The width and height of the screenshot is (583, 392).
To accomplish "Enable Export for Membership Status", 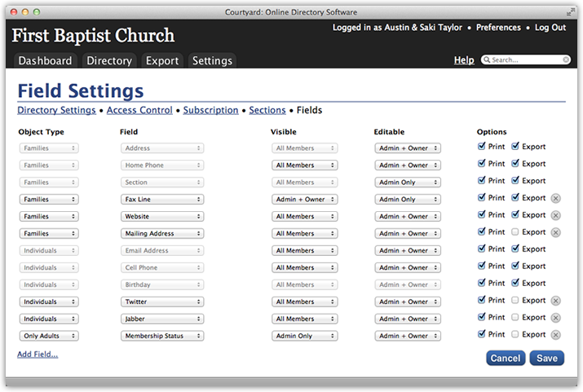I will point(515,334).
